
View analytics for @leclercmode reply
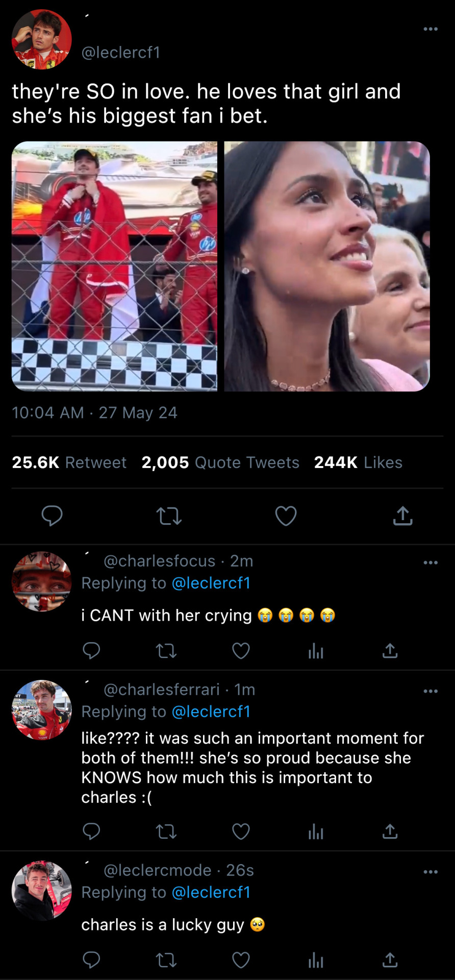pos(316,960)
